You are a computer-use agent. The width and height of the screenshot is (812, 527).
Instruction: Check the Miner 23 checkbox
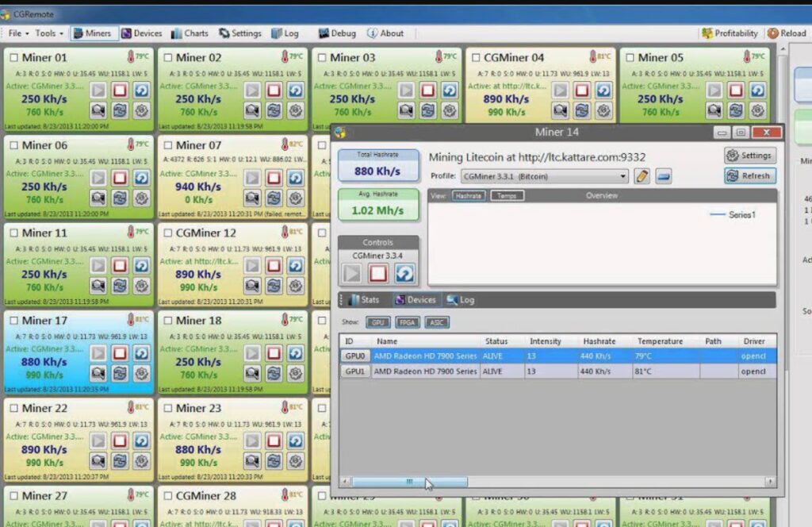(168, 408)
